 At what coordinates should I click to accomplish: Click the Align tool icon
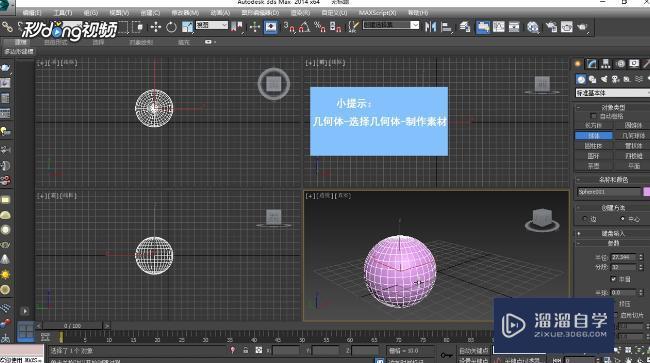446,27
